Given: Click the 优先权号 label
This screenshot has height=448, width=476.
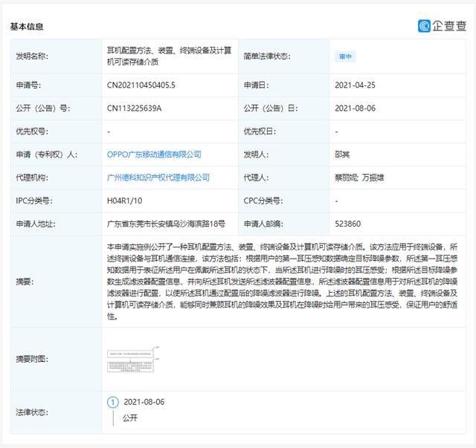Looking at the screenshot, I should [32, 132].
